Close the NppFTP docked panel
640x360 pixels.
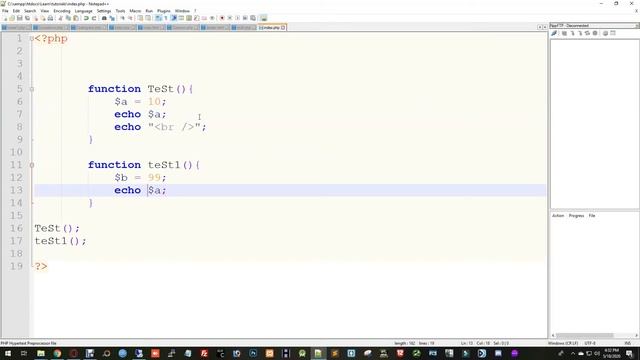click(x=637, y=26)
